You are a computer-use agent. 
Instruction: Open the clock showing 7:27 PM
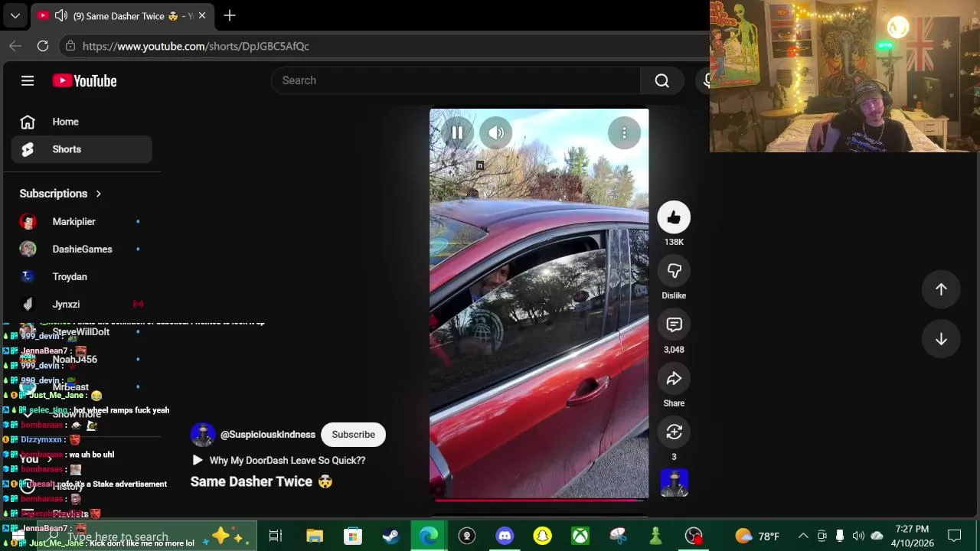(911, 536)
